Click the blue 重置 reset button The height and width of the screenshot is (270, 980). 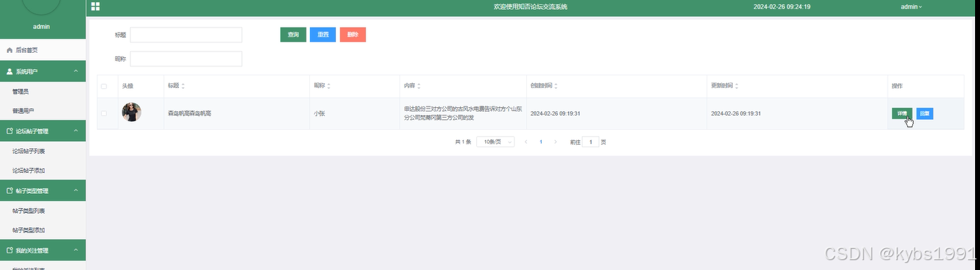click(323, 35)
